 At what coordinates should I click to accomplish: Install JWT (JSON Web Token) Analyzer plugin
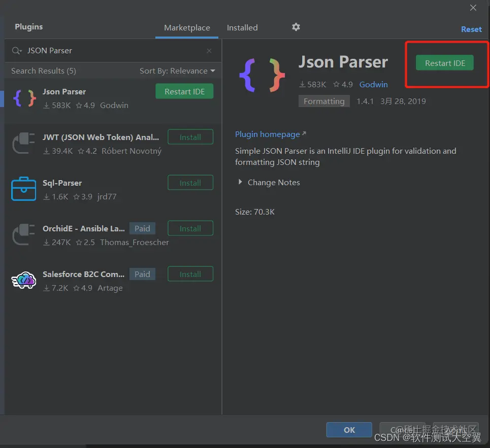(190, 137)
